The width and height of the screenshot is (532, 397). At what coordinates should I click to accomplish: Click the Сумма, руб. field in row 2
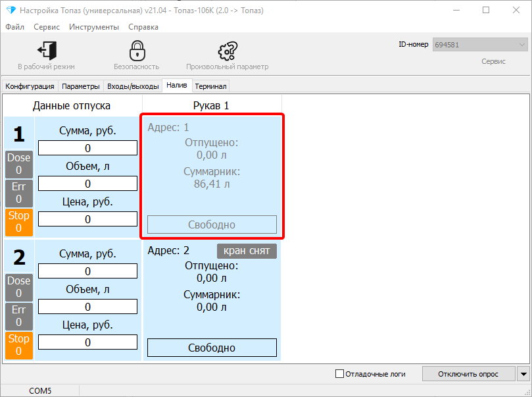(88, 271)
